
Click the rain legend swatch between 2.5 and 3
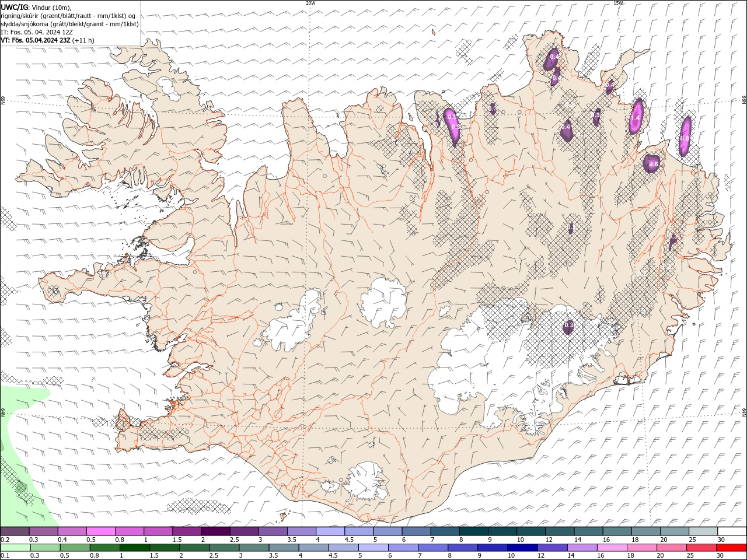tap(224, 548)
